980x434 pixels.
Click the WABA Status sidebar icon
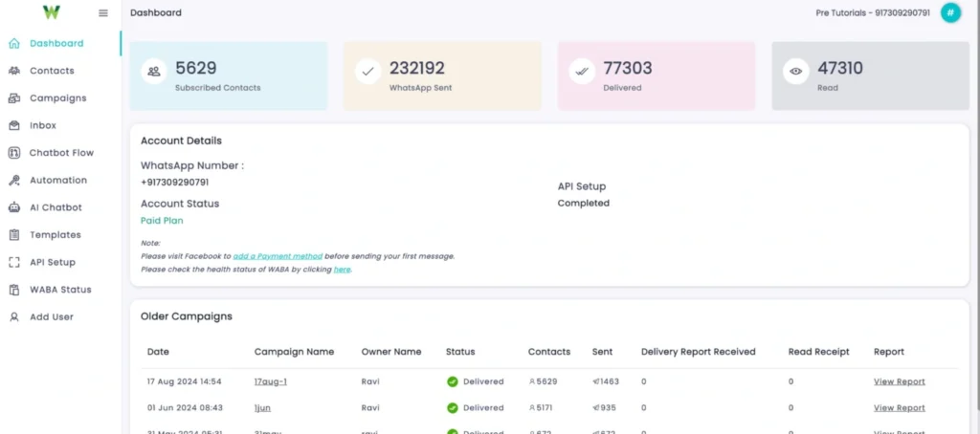coord(14,290)
